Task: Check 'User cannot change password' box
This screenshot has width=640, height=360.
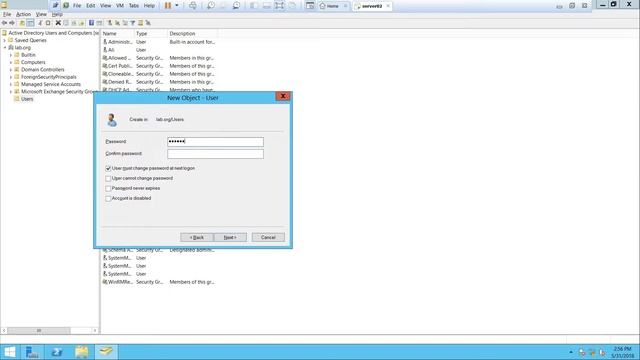Action: pos(108,179)
